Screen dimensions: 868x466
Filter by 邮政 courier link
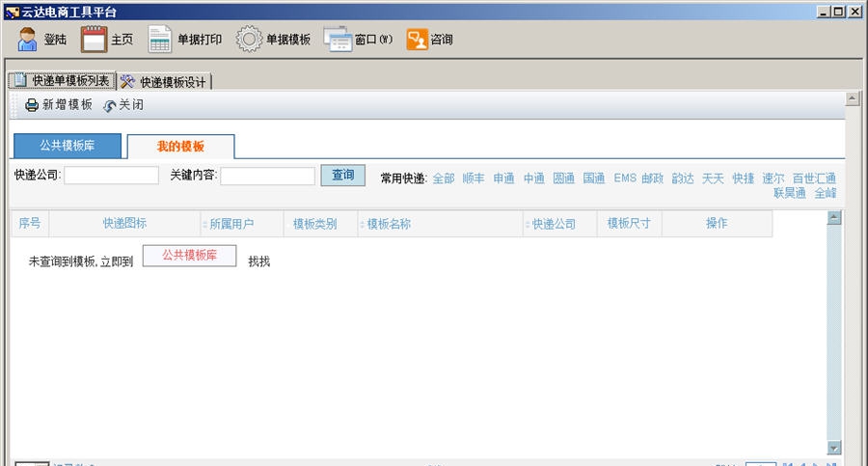[x=652, y=178]
